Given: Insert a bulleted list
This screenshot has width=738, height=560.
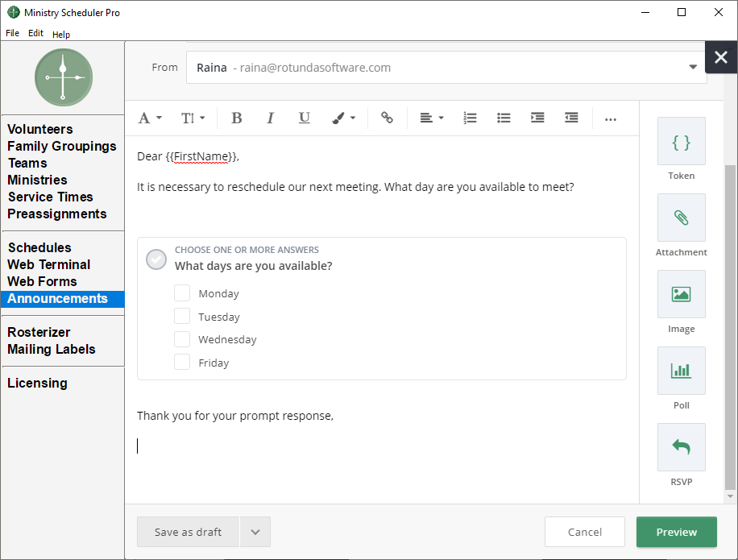Looking at the screenshot, I should [x=504, y=118].
